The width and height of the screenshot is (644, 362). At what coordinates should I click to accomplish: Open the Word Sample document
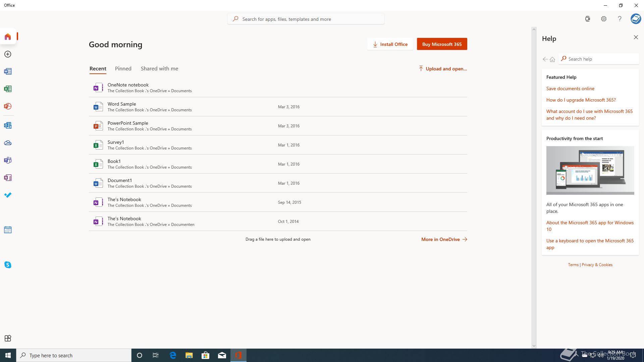point(278,107)
